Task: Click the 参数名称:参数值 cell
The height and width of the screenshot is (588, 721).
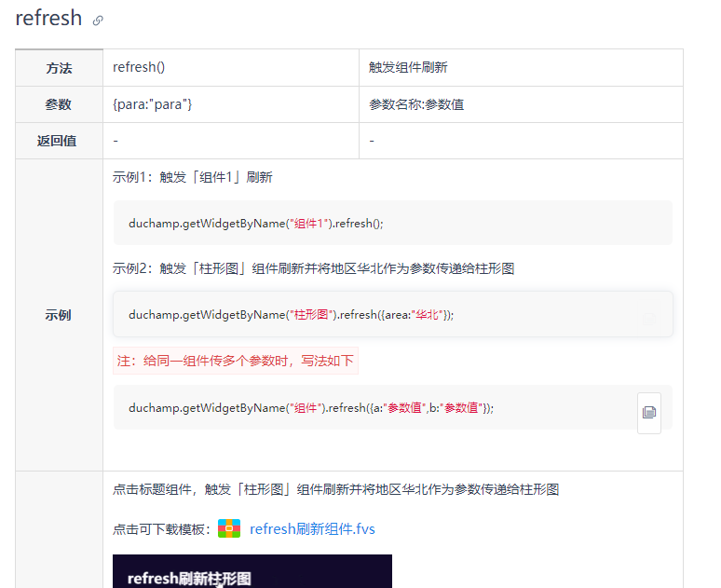Action: pyautogui.click(x=521, y=104)
